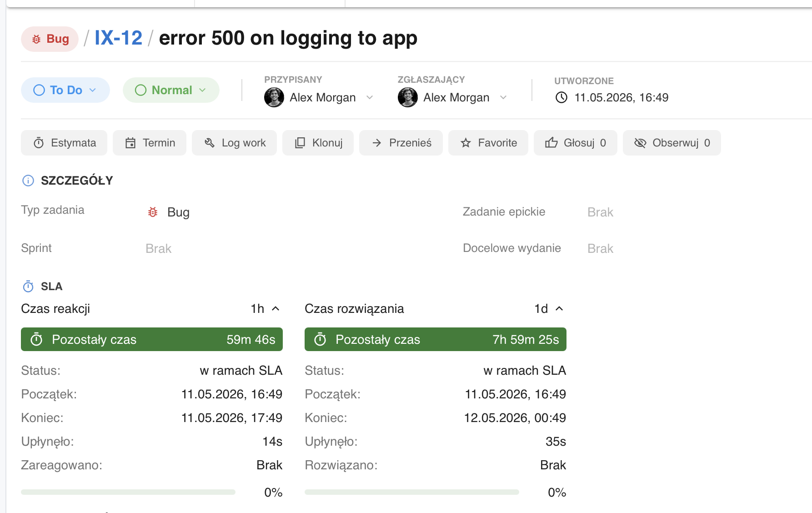Click the Sprint value Brak
The height and width of the screenshot is (513, 812).
coord(158,249)
